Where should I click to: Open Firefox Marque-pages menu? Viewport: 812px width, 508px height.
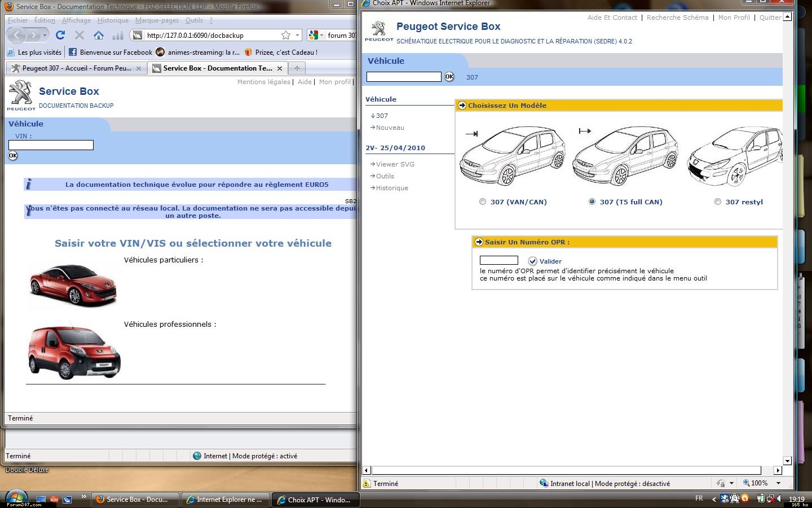(157, 20)
